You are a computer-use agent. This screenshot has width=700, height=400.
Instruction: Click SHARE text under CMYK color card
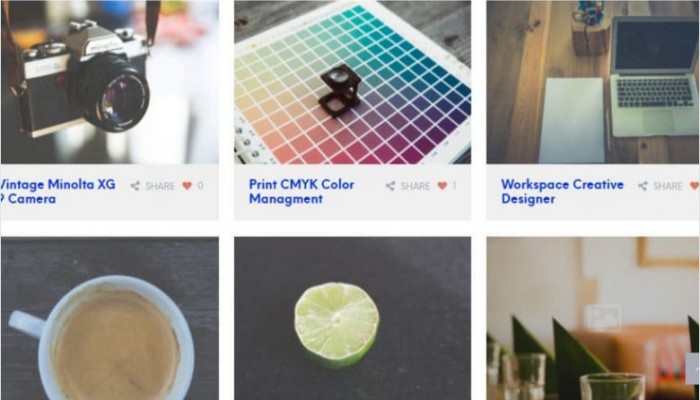tap(415, 186)
